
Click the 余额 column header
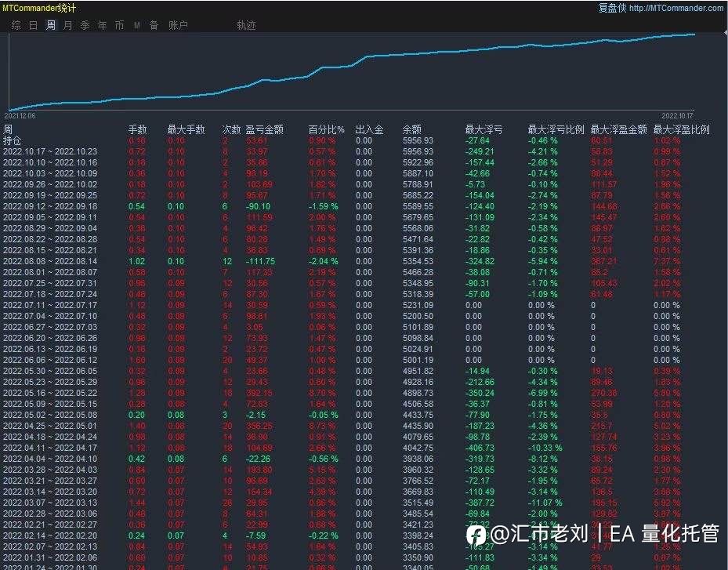(412, 129)
